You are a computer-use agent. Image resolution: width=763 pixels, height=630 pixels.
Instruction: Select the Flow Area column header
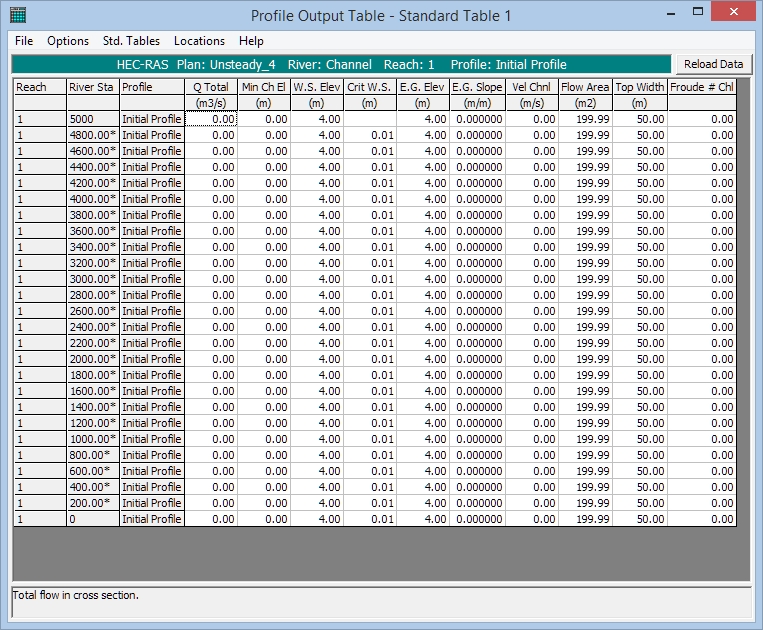pyautogui.click(x=586, y=87)
